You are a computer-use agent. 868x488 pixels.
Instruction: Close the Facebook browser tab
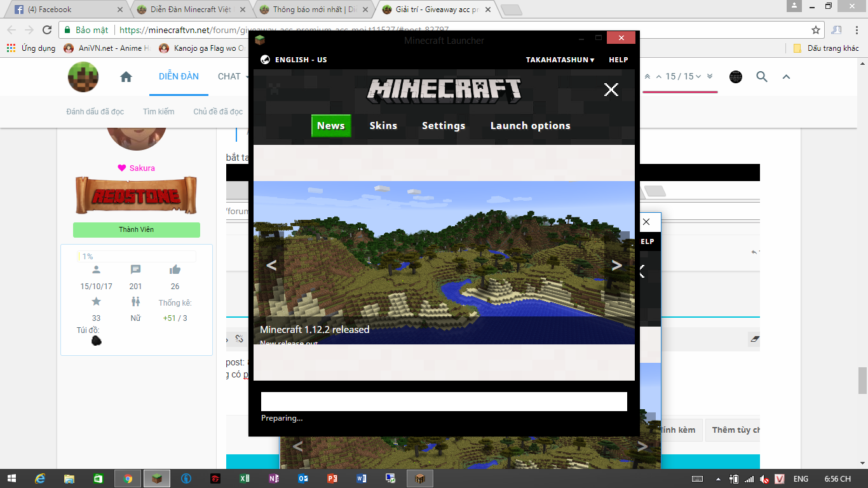121,10
